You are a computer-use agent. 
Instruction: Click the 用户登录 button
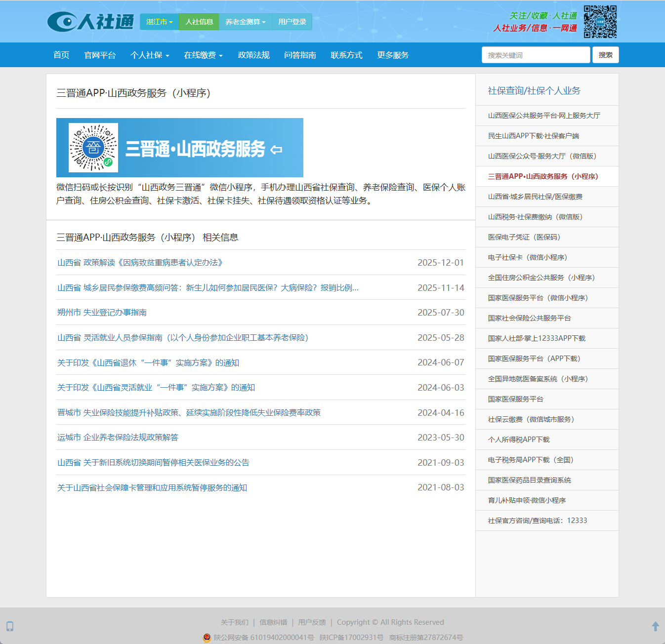[292, 22]
